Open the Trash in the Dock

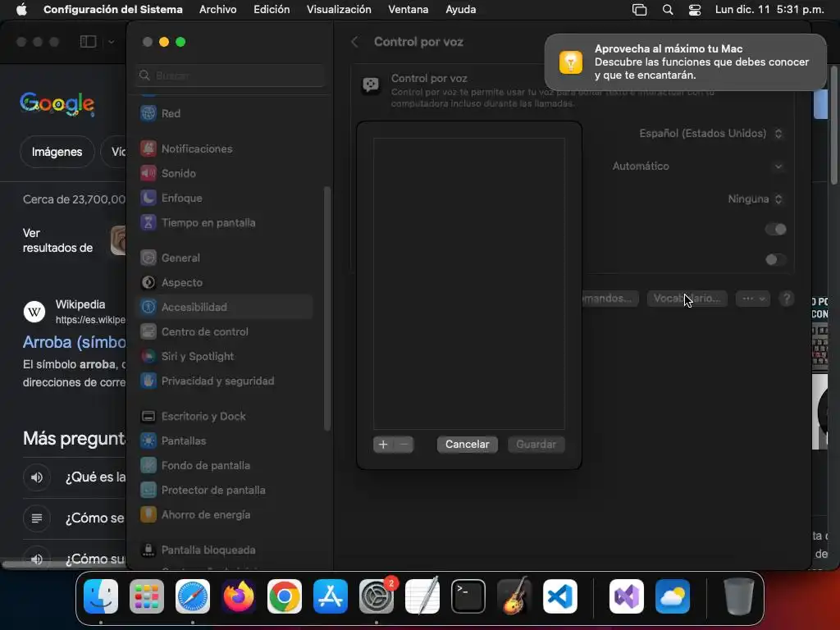pyautogui.click(x=739, y=596)
